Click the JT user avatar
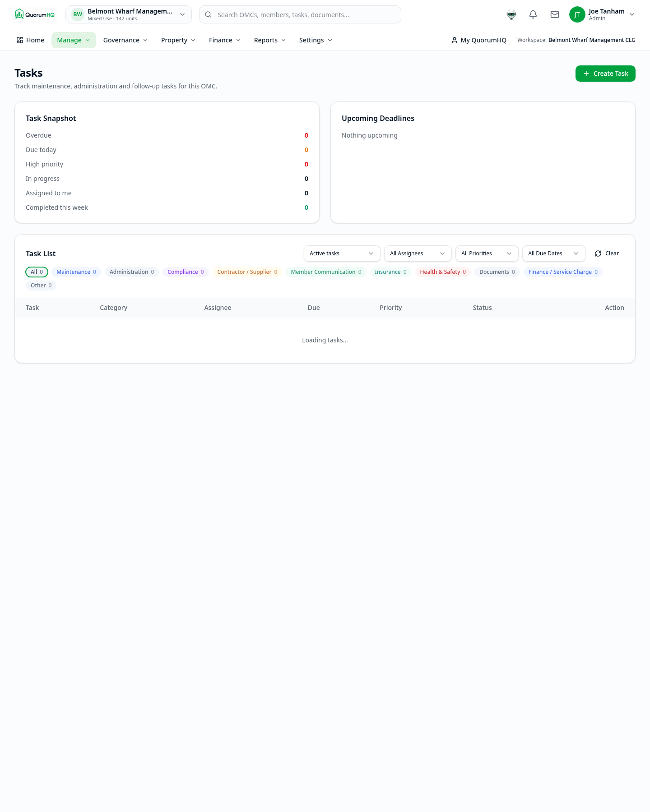Screen dimensions: 650x812 [x=577, y=14]
